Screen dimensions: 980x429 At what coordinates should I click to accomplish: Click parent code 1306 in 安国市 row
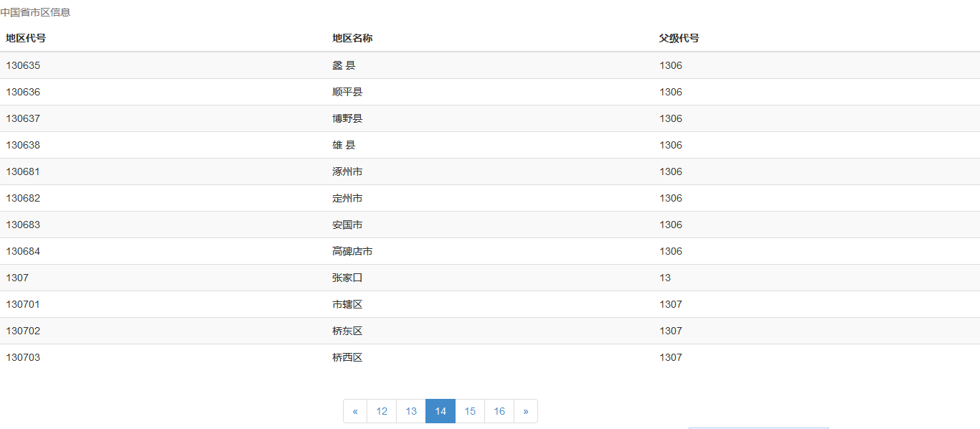671,225
